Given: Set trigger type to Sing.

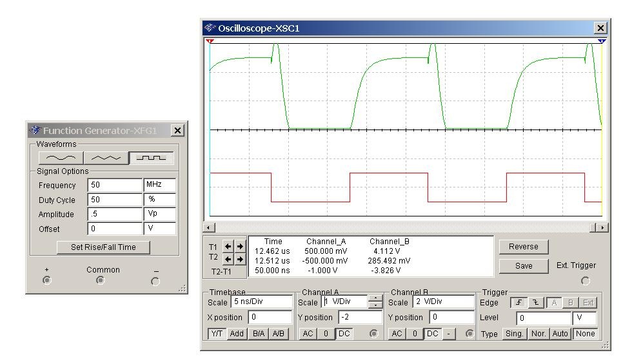Looking at the screenshot, I should click(514, 334).
